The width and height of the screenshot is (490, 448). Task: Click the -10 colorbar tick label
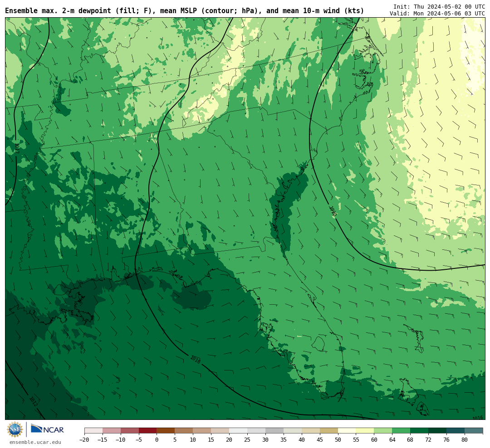click(x=121, y=440)
